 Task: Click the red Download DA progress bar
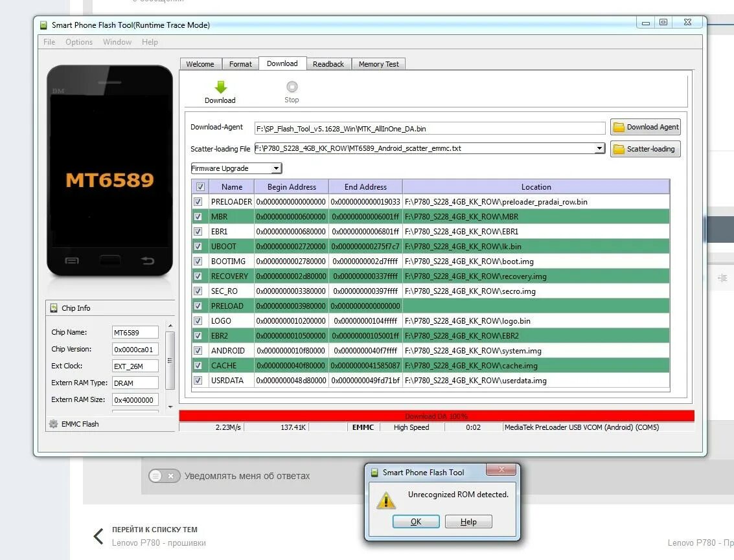tap(436, 416)
